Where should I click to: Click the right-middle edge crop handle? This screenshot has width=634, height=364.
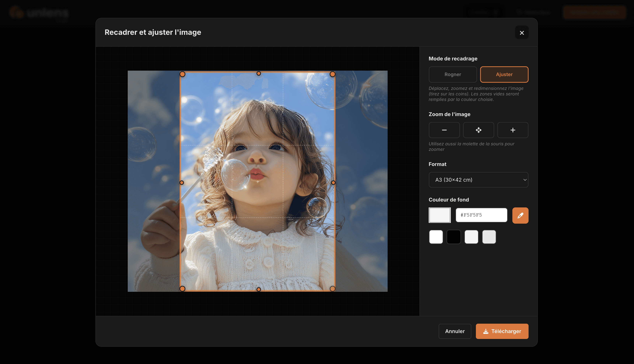pyautogui.click(x=333, y=183)
